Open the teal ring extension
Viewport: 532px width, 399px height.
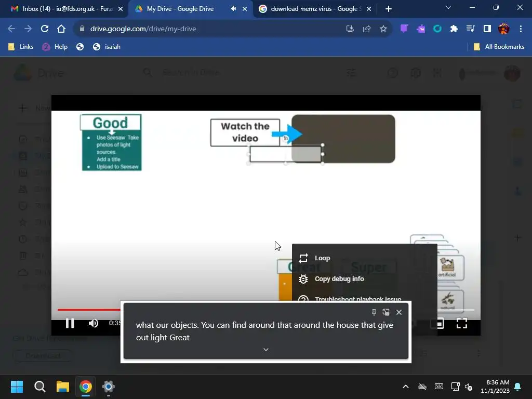pos(437,29)
